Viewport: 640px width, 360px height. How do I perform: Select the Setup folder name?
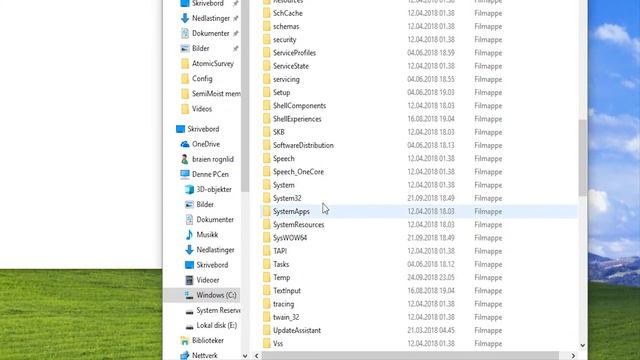click(281, 93)
